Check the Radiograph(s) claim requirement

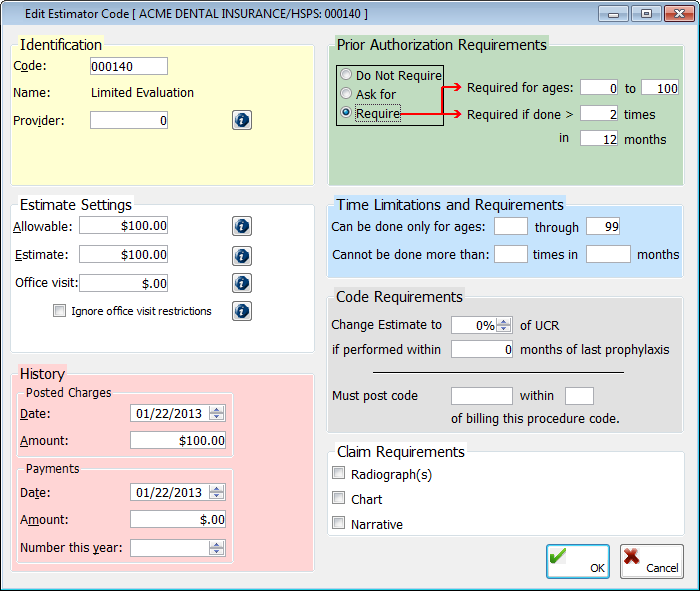click(x=339, y=474)
